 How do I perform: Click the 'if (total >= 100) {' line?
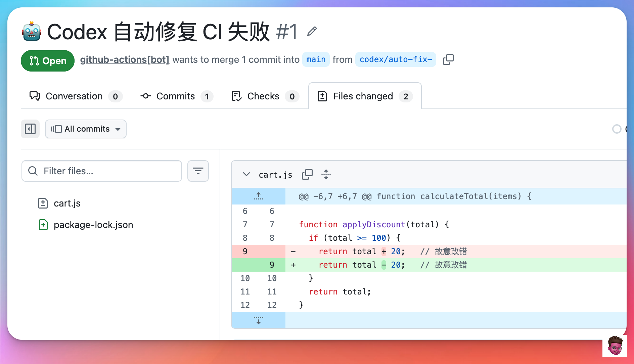pos(355,238)
